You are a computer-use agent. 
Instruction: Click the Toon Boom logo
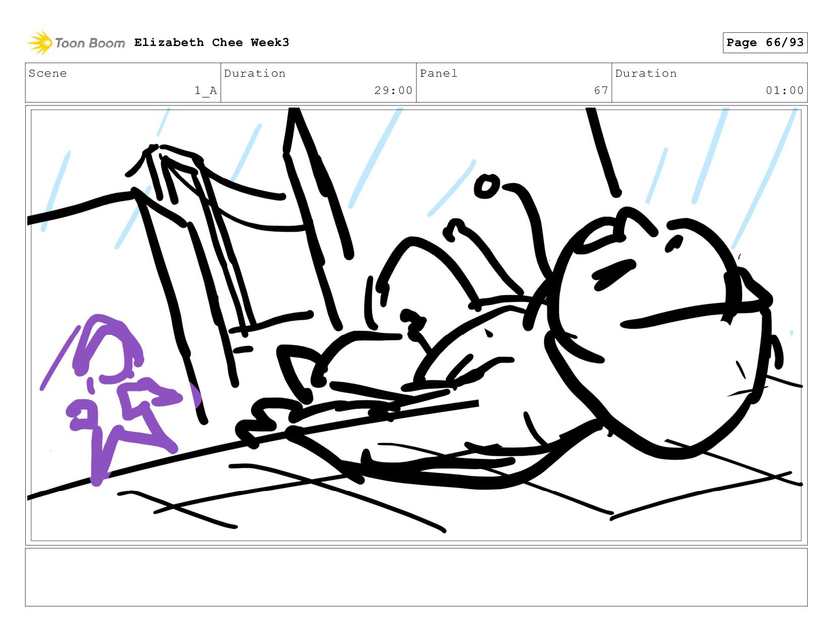coord(76,43)
